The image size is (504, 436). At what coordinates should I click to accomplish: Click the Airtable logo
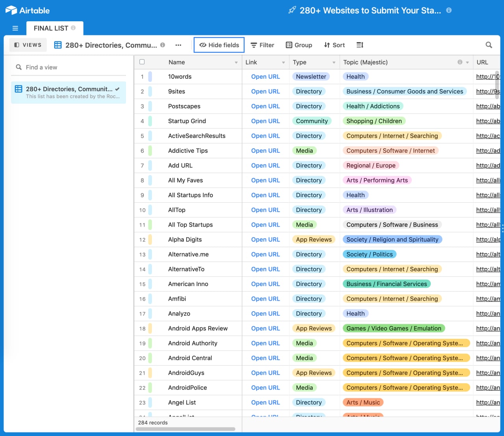click(x=28, y=10)
